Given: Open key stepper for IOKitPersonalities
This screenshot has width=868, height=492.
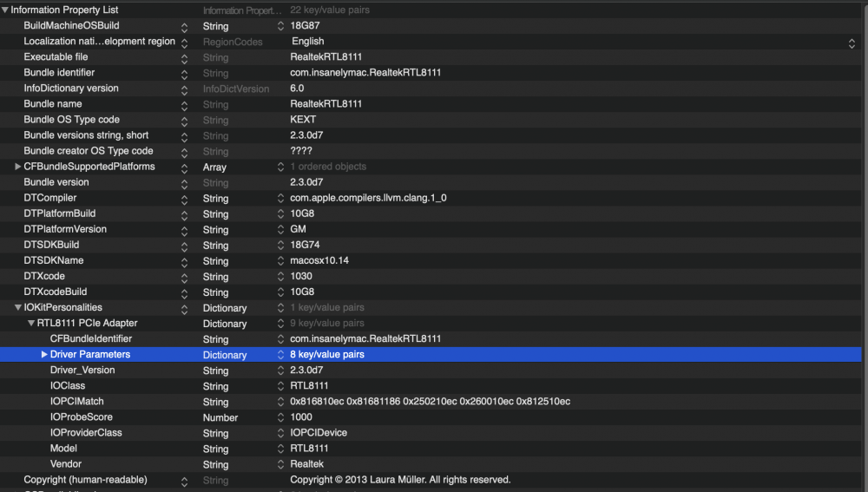Looking at the screenshot, I should pyautogui.click(x=184, y=309).
